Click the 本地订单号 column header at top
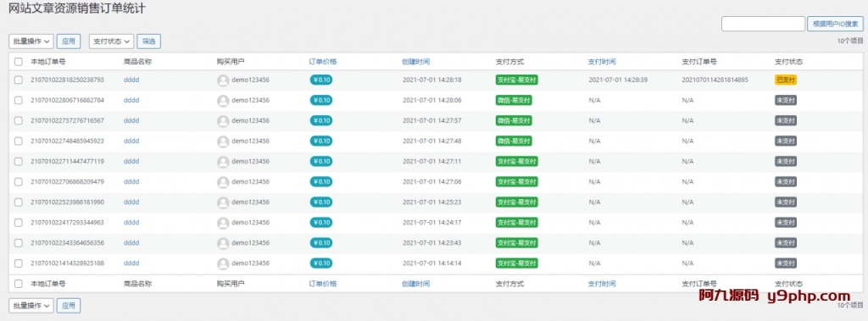 48,62
